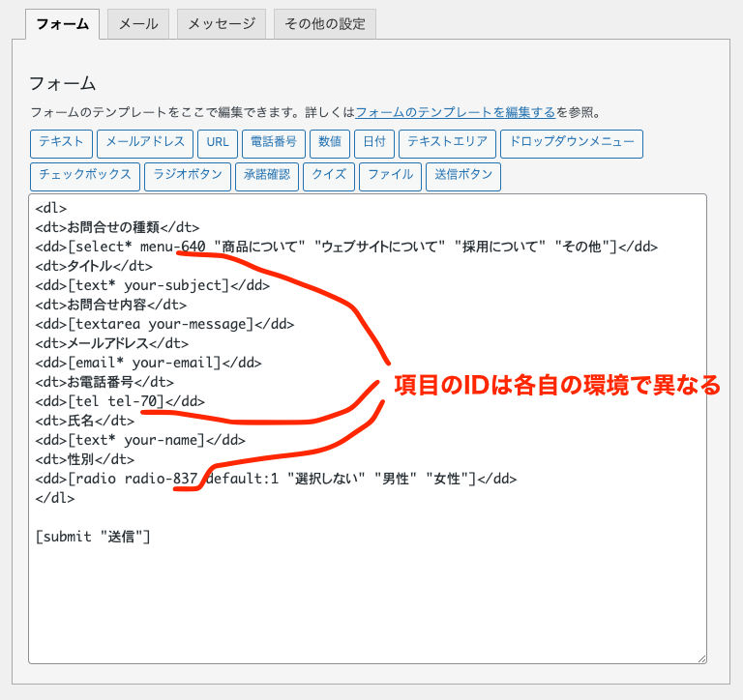Click the お電話番号 dt line

click(x=104, y=382)
